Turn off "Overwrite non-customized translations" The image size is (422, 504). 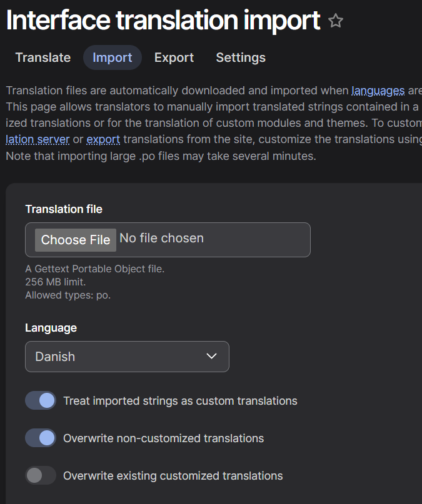[40, 438]
